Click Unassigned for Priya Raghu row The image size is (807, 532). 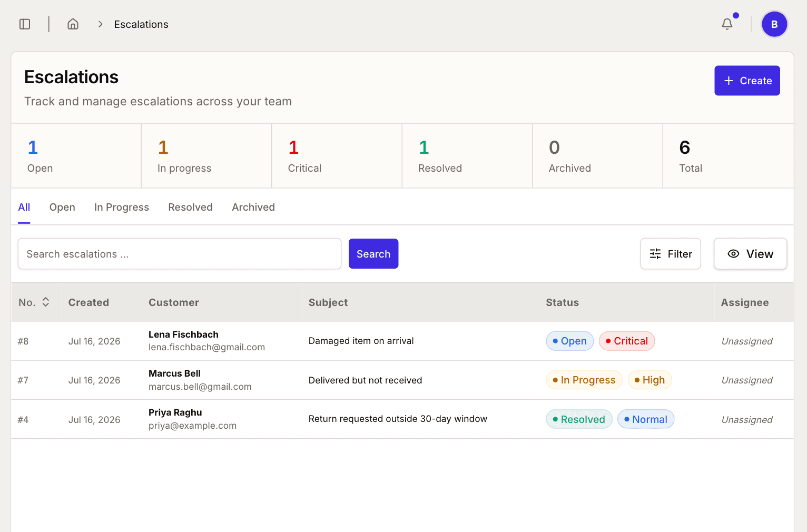[x=747, y=420]
